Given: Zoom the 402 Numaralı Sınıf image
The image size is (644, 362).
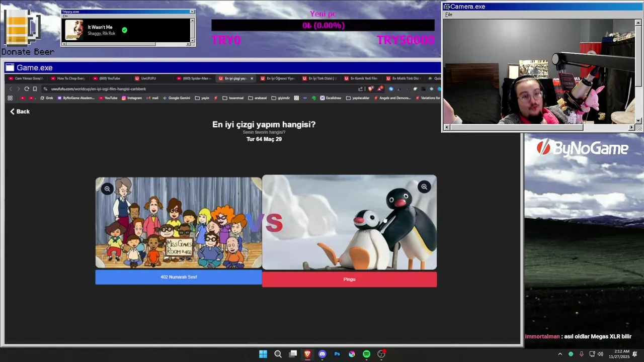Looking at the screenshot, I should pyautogui.click(x=107, y=189).
